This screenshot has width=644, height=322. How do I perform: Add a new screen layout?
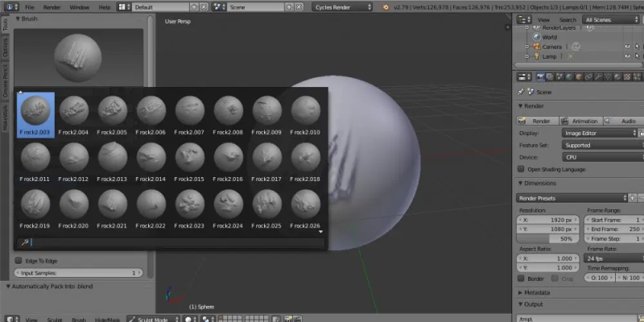tap(194, 7)
